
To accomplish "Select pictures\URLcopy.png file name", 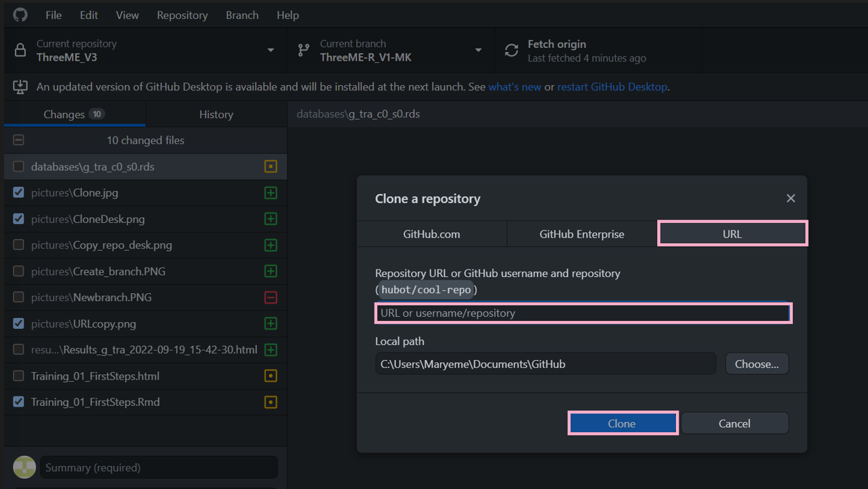I will 83,324.
